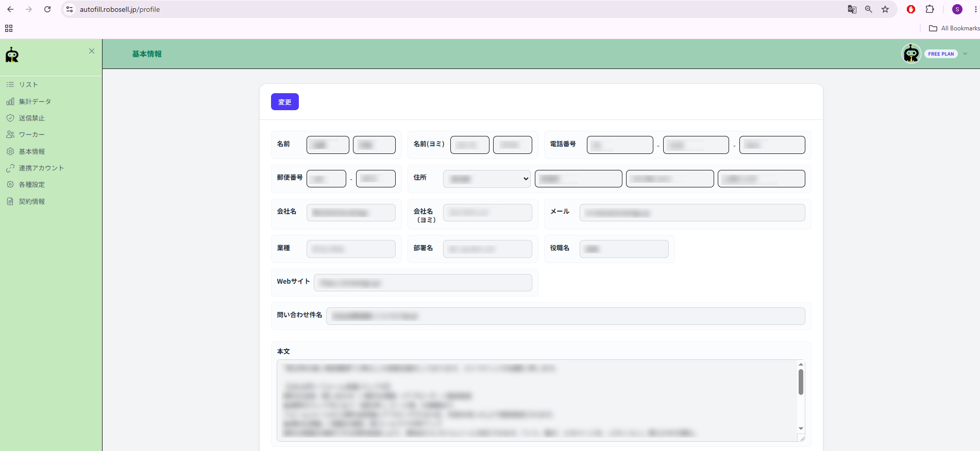Click the 変更 button
This screenshot has width=980, height=451.
[285, 102]
